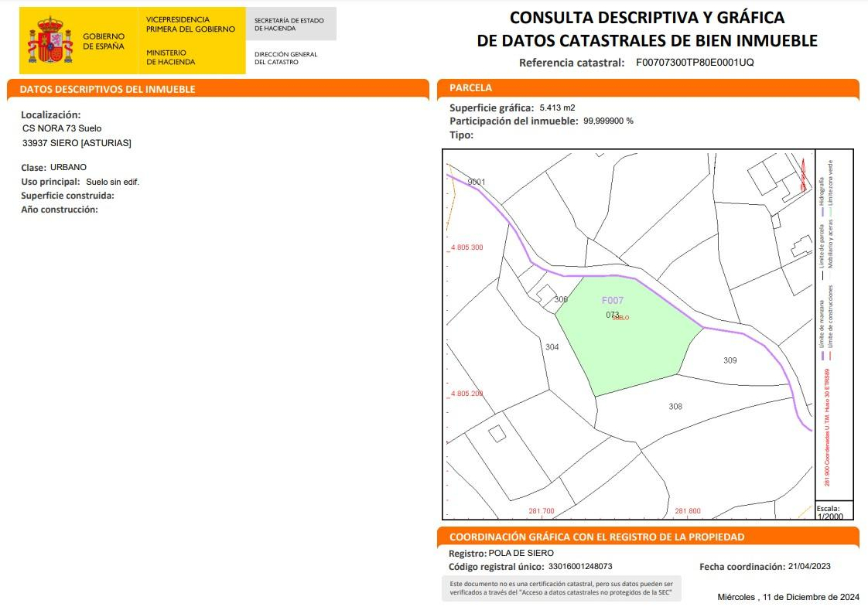Select the 'Datos descriptivos del inmueble' header
The image size is (868, 607).
click(x=108, y=89)
